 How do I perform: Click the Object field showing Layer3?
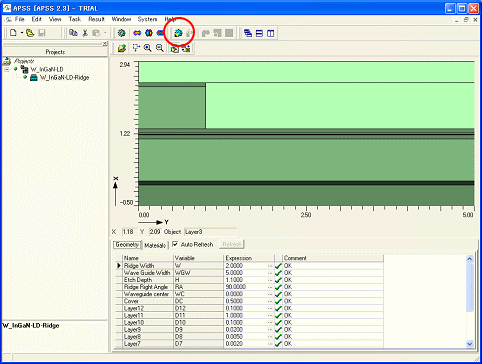click(x=210, y=231)
